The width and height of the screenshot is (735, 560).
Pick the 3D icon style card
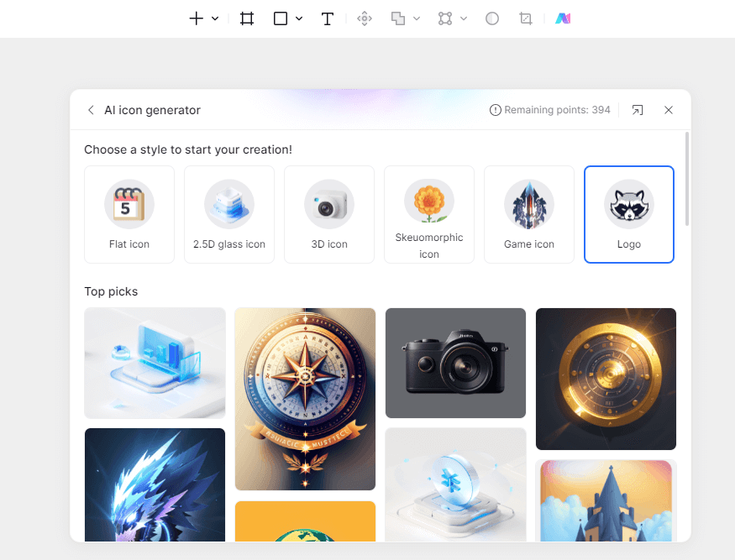tap(329, 215)
